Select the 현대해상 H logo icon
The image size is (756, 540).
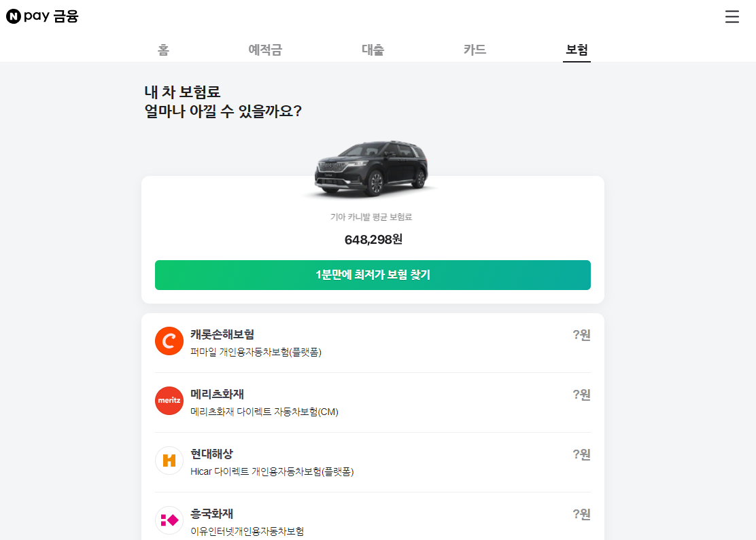169,461
